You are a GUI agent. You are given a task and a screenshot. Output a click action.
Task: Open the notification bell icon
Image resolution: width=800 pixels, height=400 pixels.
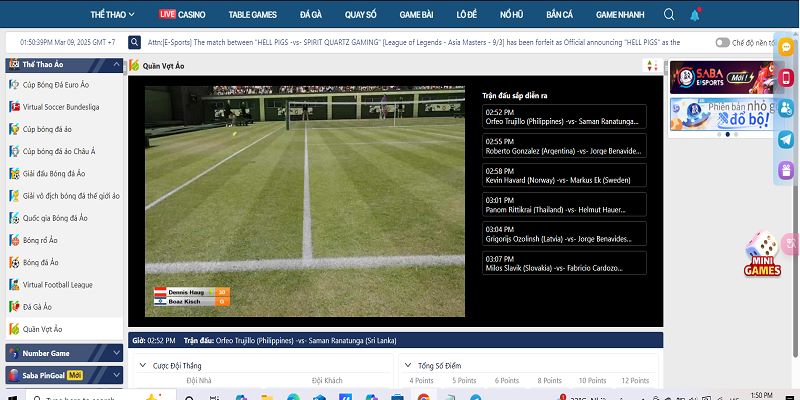(x=695, y=15)
